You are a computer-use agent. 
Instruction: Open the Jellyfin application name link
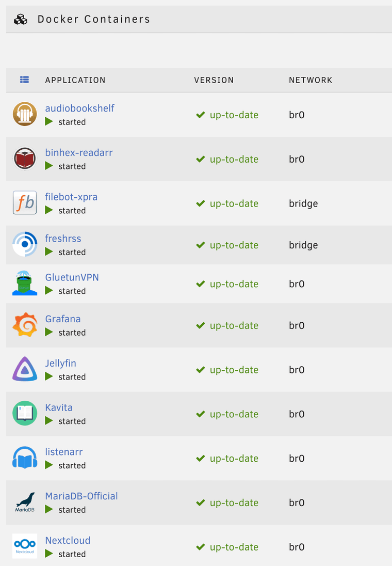[60, 364]
